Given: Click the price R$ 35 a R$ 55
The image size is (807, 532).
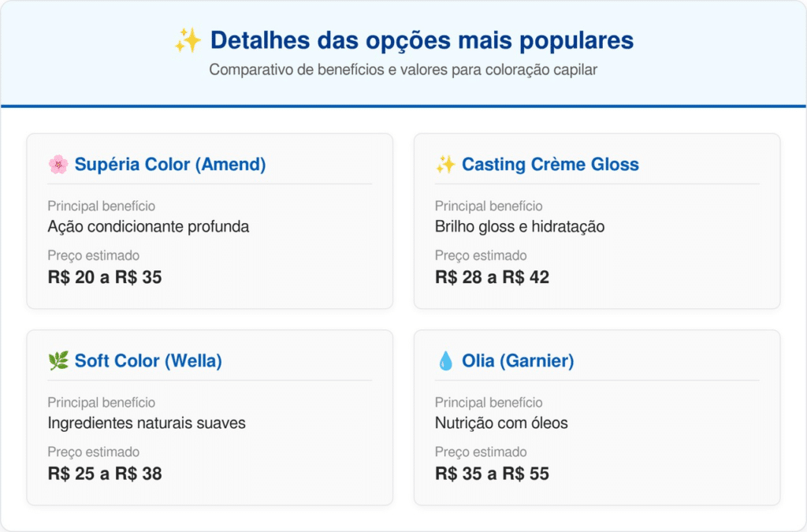Looking at the screenshot, I should click(492, 474).
